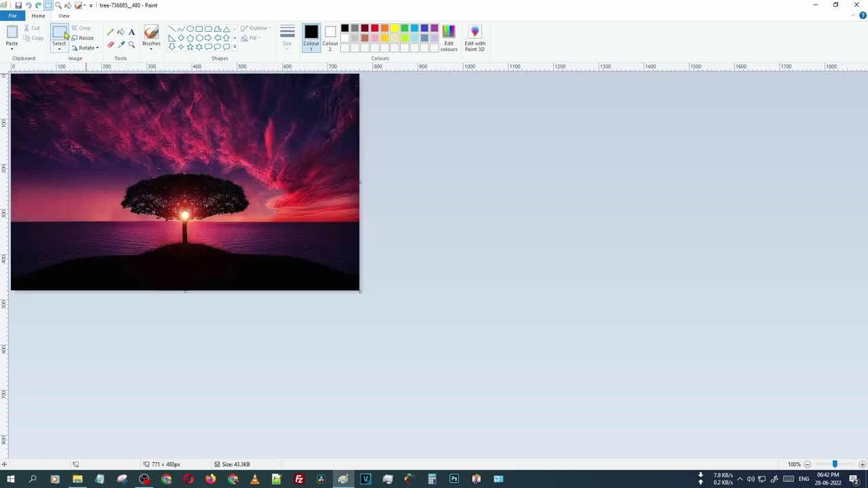Switch to the Home tab

tap(38, 16)
